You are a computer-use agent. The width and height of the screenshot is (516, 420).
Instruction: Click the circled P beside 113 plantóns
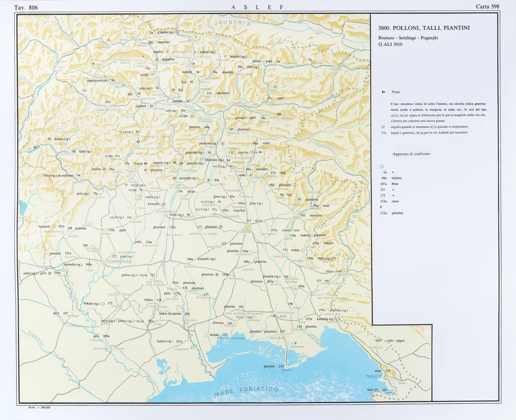[221, 227]
